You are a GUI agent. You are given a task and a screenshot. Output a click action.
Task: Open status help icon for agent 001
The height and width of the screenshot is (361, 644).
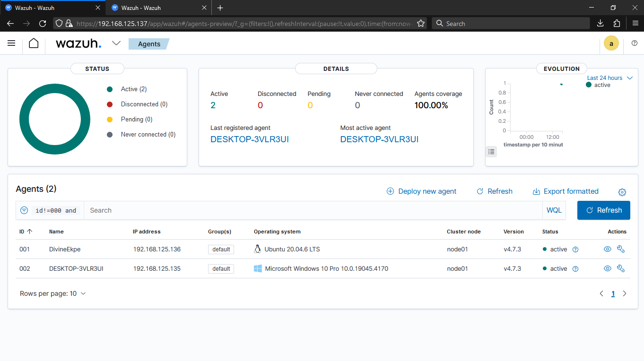click(575, 249)
